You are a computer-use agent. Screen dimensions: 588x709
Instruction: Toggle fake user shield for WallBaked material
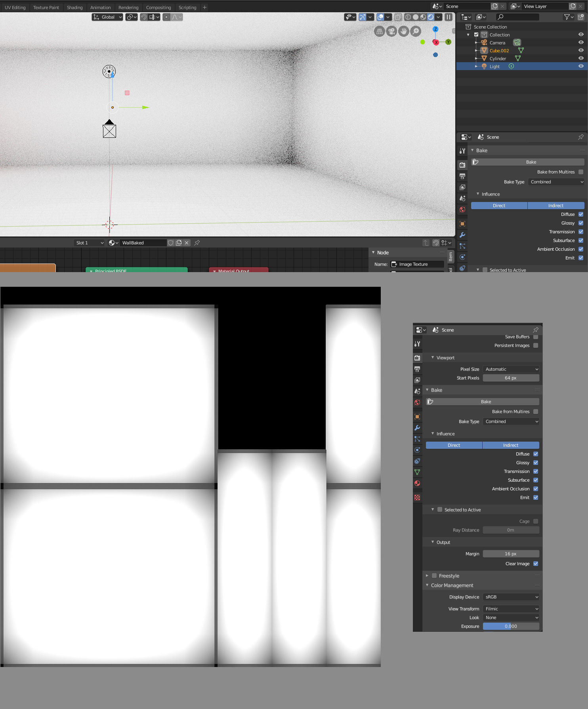(x=171, y=243)
